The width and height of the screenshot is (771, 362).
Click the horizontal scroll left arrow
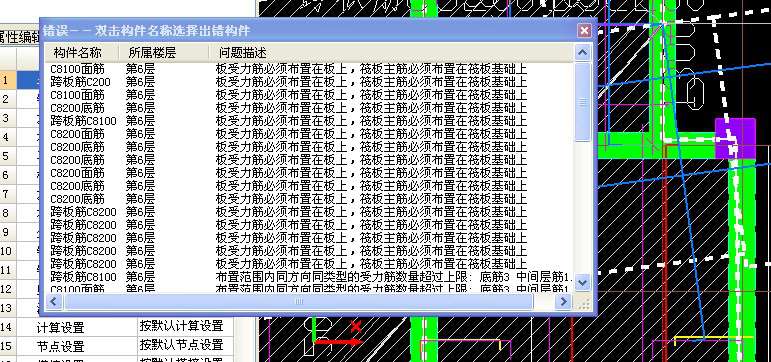click(54, 302)
